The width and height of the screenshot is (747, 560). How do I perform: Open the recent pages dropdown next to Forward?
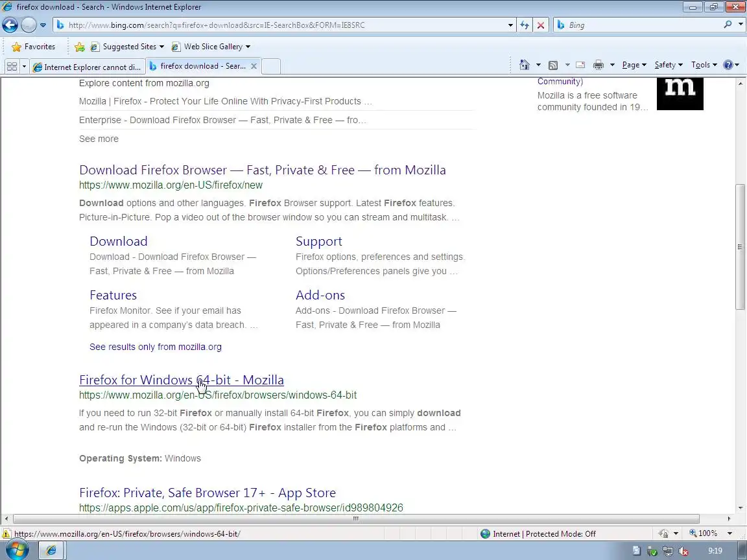point(43,25)
